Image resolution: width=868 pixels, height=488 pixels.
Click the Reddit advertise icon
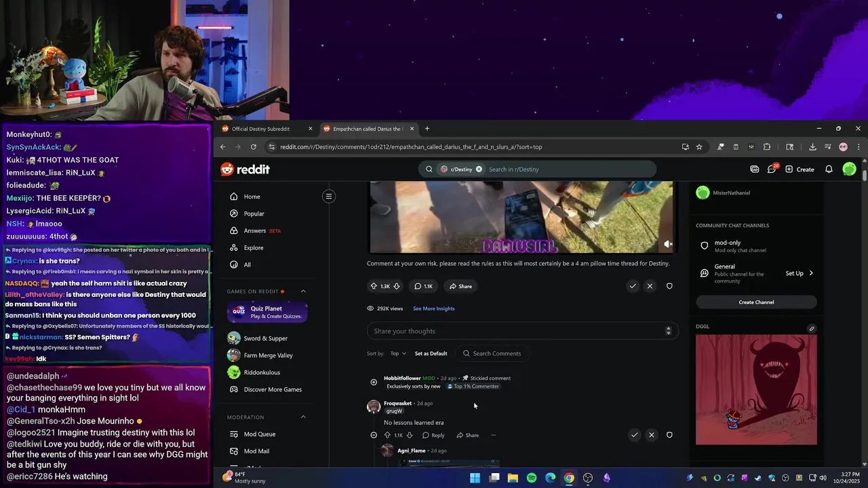[x=754, y=169]
